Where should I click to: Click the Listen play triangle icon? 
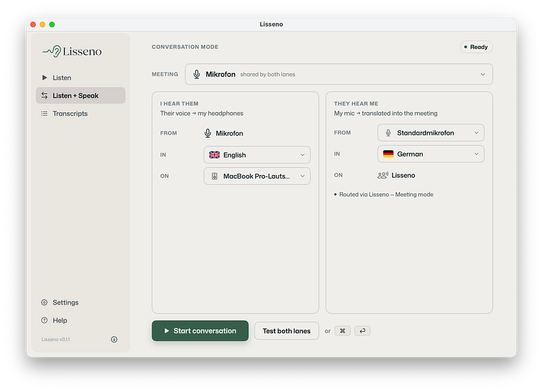(44, 78)
